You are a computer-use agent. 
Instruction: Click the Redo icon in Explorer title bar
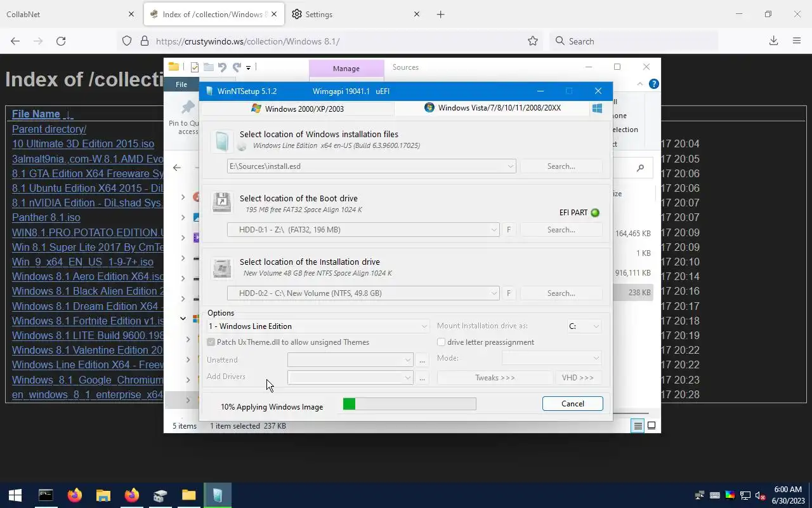[x=237, y=67]
